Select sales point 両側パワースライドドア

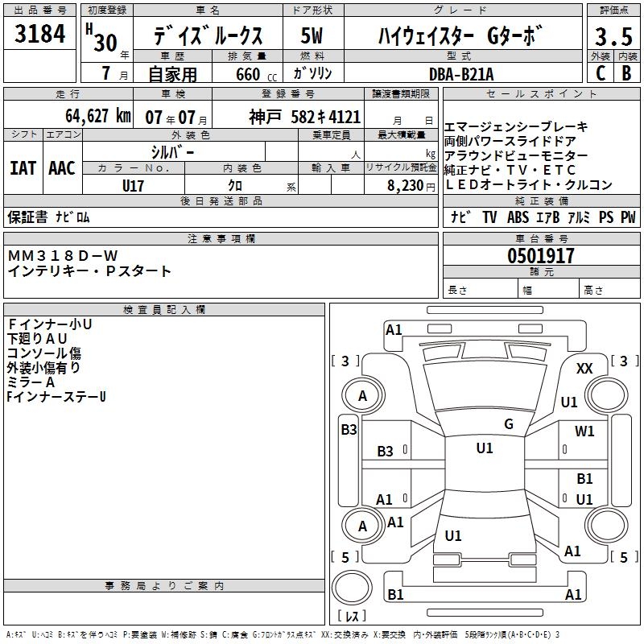(x=510, y=142)
